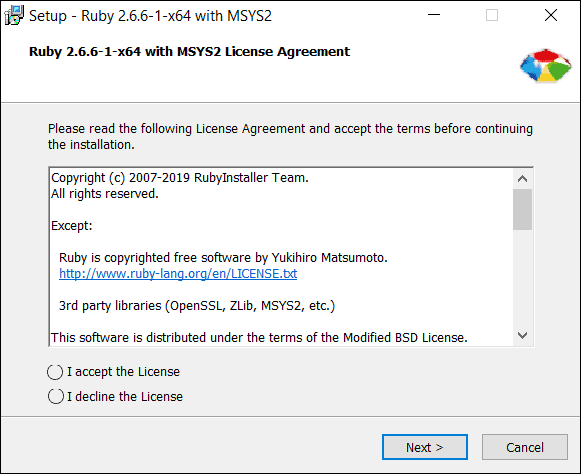Click 'Copyright (c) 2007-2019 RubyInstaller Team.' line
Screen dimensions: 581x474
coord(180,178)
